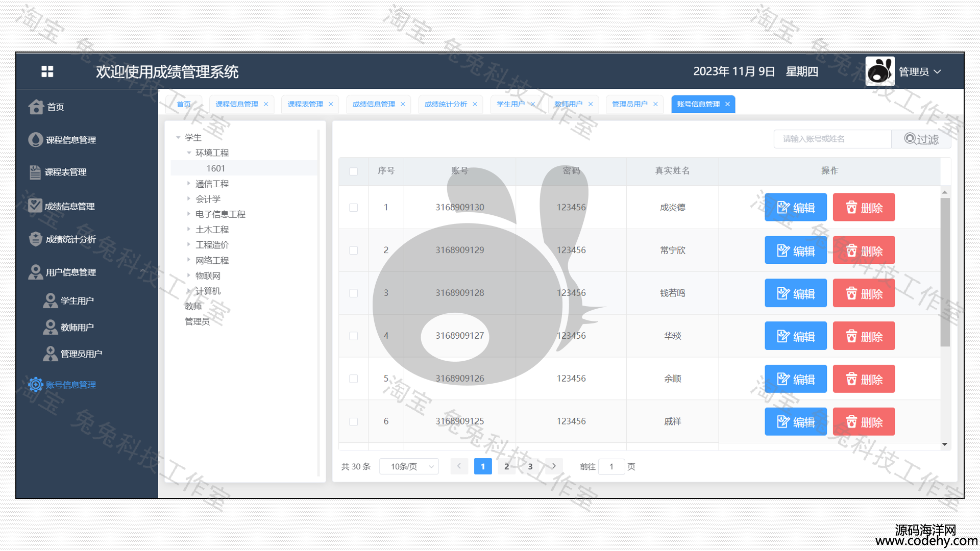
Task: Close the 成绩信息管理 tab
Action: click(x=403, y=104)
